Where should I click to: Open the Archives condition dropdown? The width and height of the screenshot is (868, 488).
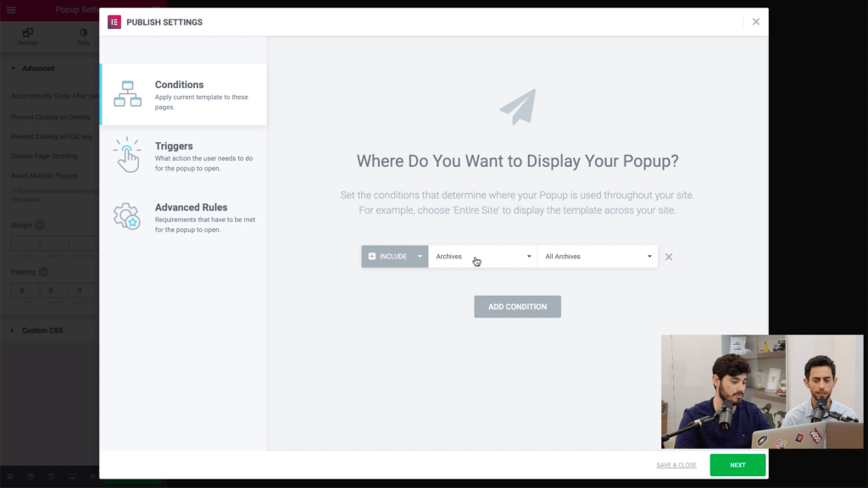click(483, 257)
